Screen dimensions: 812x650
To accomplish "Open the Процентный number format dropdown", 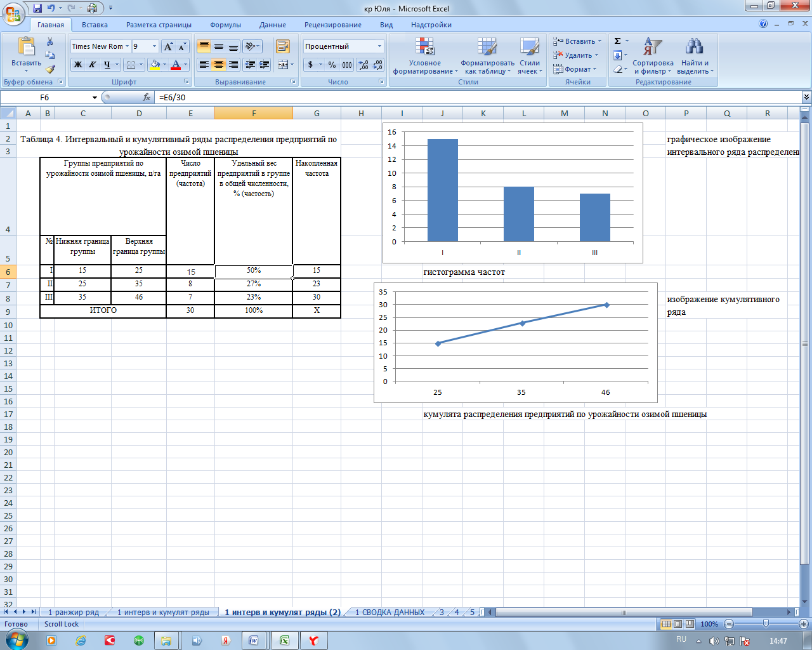I will (x=379, y=46).
